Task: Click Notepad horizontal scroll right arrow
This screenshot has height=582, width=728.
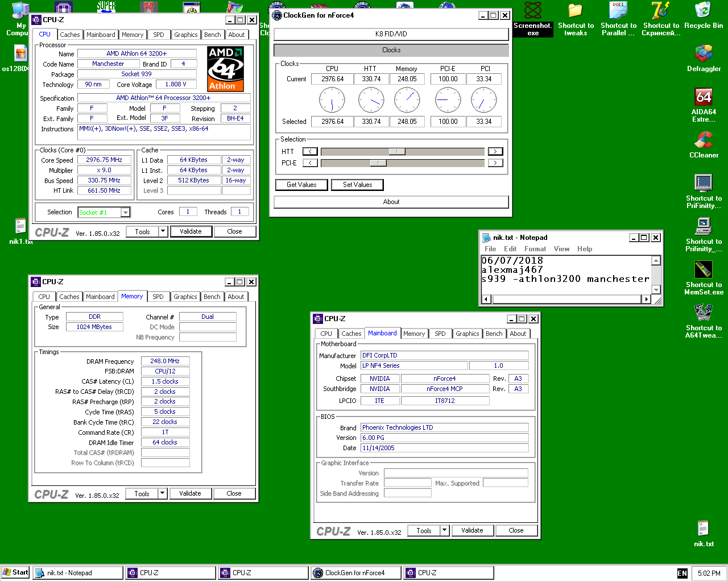Action: pos(646,299)
